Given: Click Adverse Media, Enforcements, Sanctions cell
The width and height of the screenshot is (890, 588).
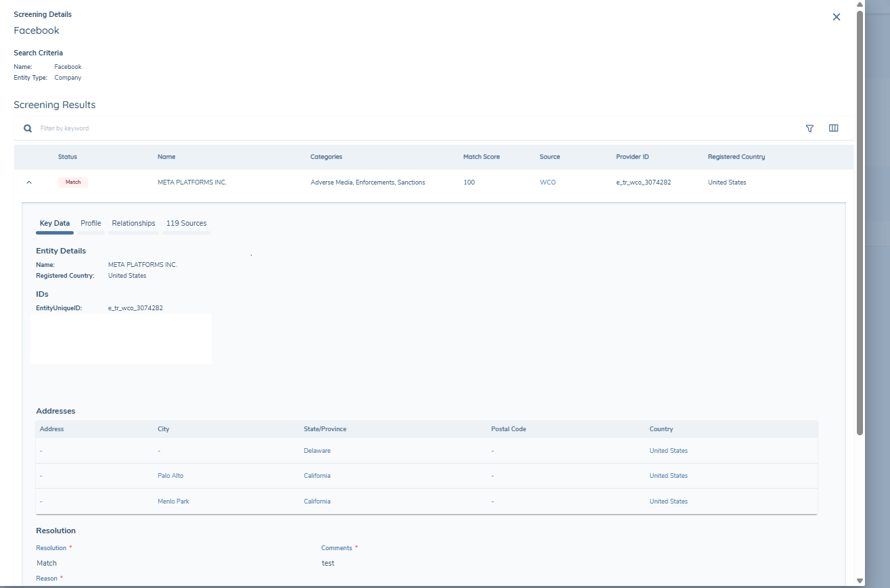Looking at the screenshot, I should (x=368, y=182).
